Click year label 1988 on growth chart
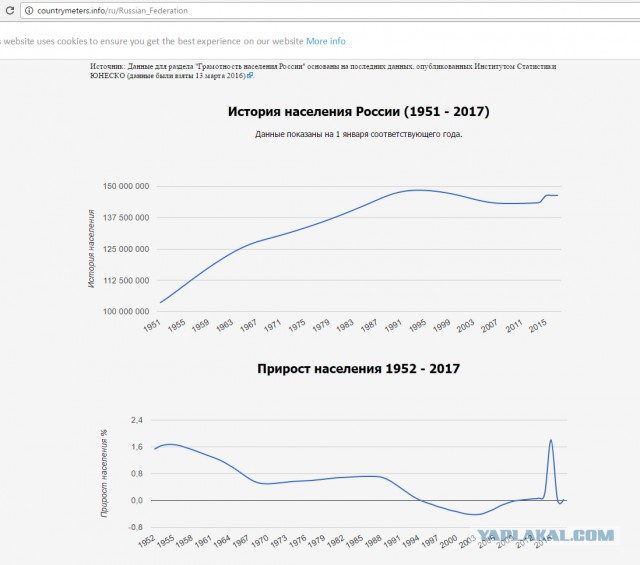Image resolution: width=640 pixels, height=565 pixels. pyautogui.click(x=373, y=541)
